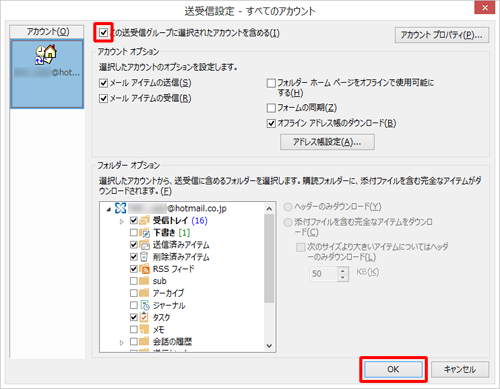Enable folder home pages offline checkbox
The image size is (500, 389).
coord(271,83)
